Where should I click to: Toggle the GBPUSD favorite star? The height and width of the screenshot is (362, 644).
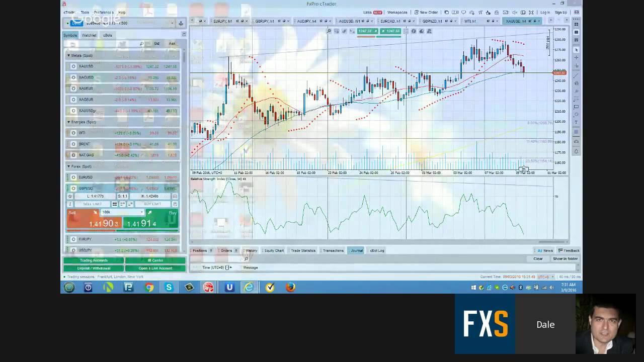[x=70, y=196]
